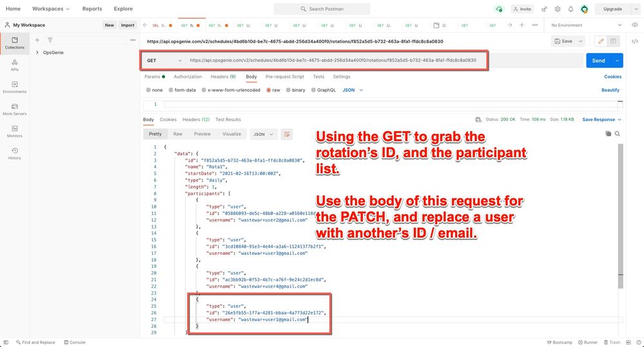Click the plus icon to create a collection

(x=37, y=40)
